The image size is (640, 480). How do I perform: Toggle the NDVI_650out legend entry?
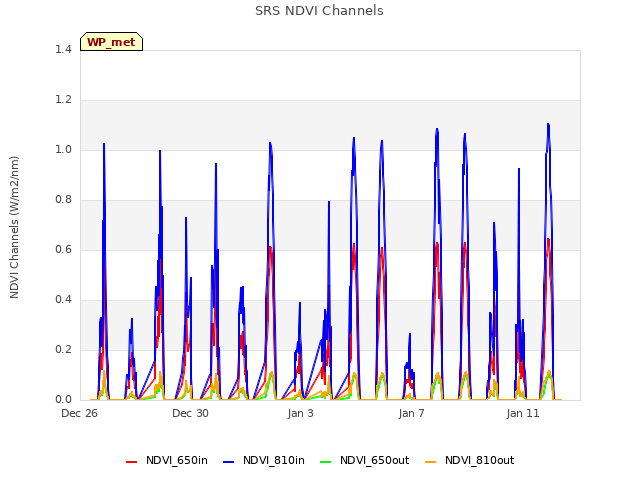[364, 461]
